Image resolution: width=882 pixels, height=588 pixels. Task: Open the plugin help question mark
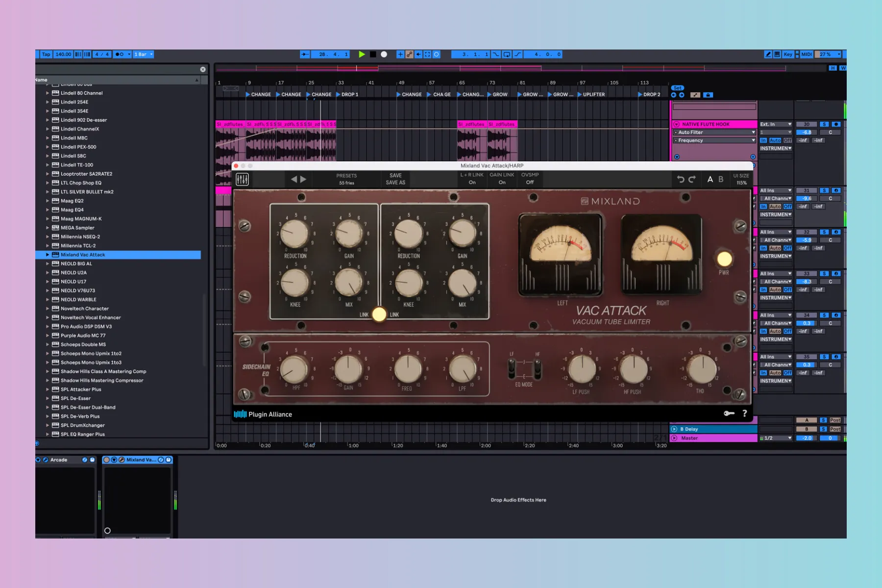click(745, 414)
